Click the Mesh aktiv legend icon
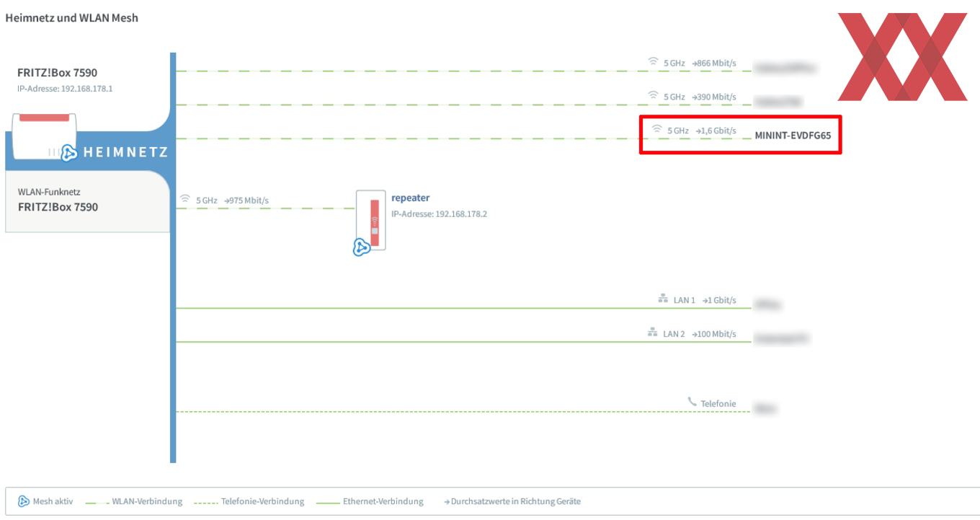Image resolution: width=980 pixels, height=520 pixels. point(24,501)
